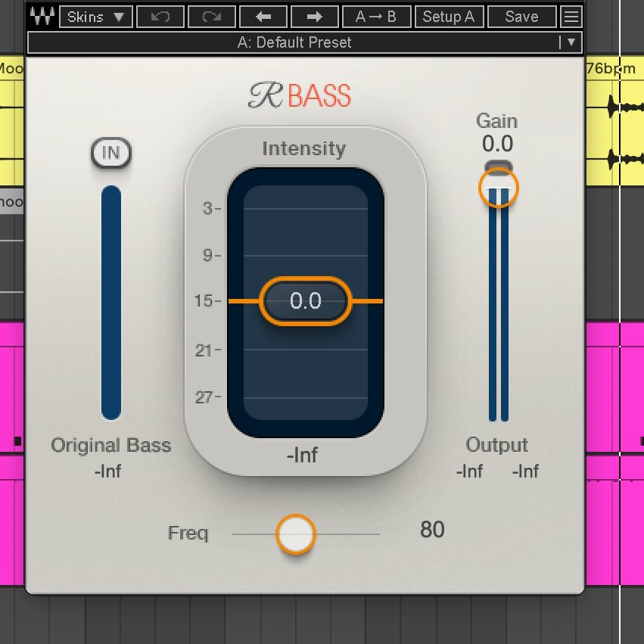Click the Save button
This screenshot has width=644, height=644.
(x=522, y=17)
